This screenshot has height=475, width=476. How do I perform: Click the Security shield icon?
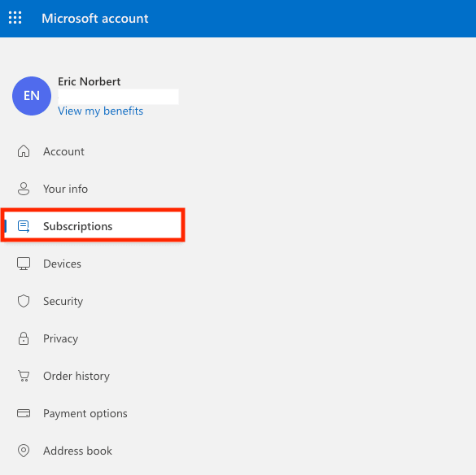pyautogui.click(x=24, y=301)
